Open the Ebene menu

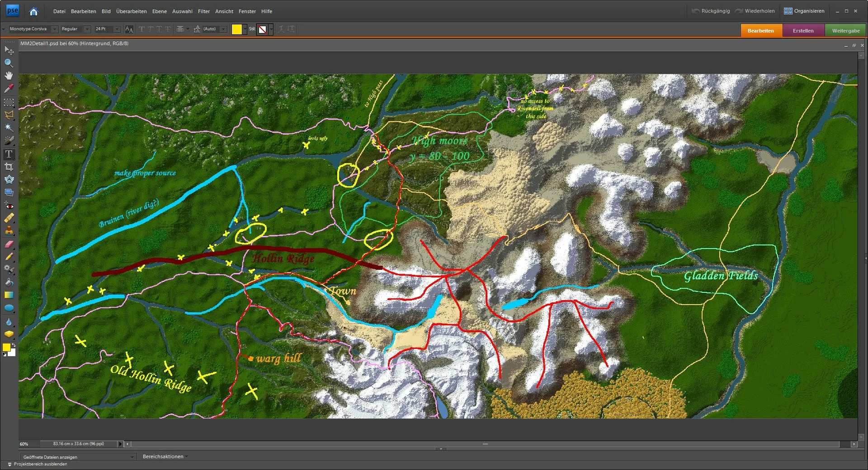(159, 11)
